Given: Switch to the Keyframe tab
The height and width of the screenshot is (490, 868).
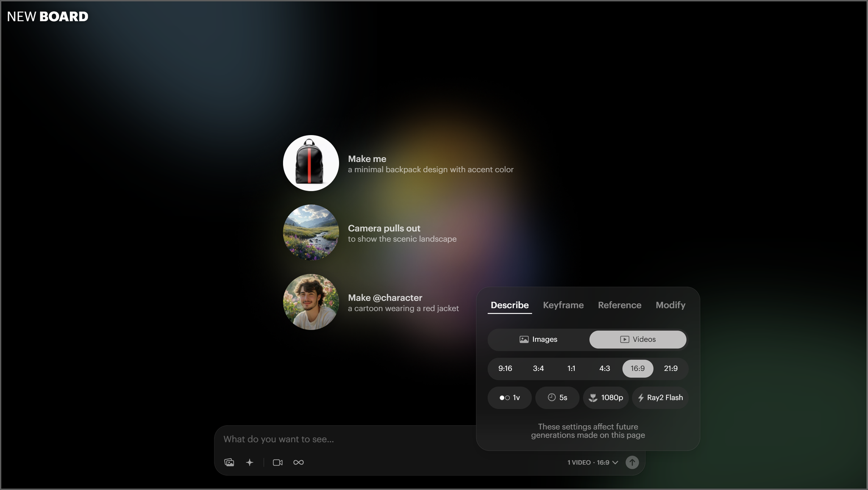Looking at the screenshot, I should pyautogui.click(x=563, y=305).
